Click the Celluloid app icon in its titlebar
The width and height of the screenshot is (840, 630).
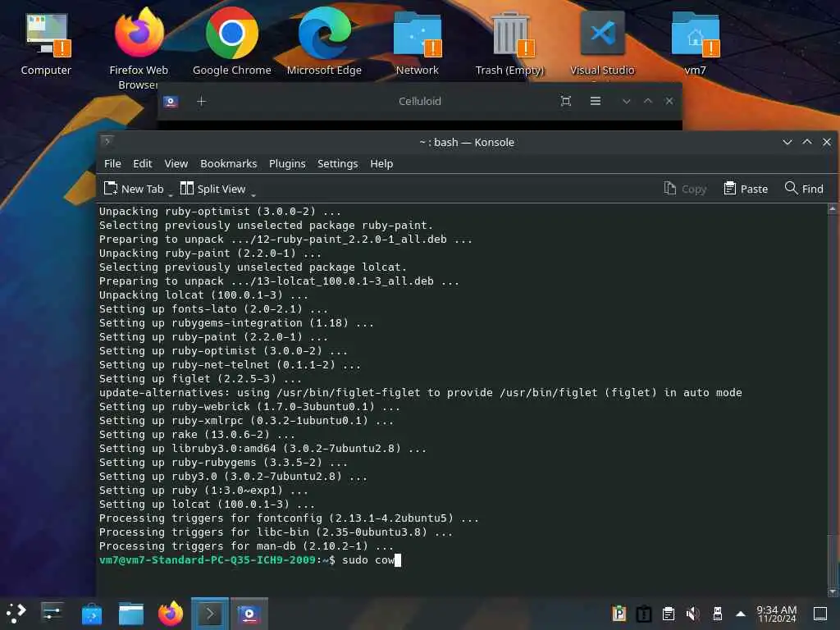(171, 101)
